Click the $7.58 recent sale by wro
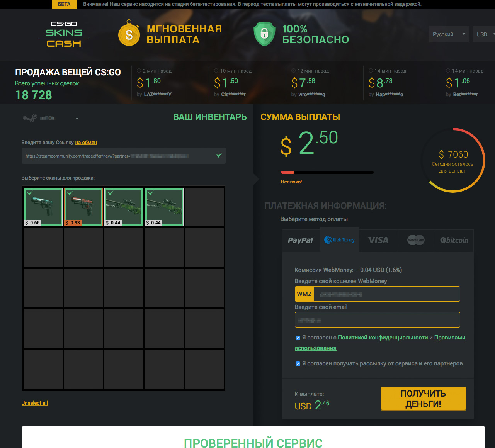495x448 pixels. click(310, 83)
